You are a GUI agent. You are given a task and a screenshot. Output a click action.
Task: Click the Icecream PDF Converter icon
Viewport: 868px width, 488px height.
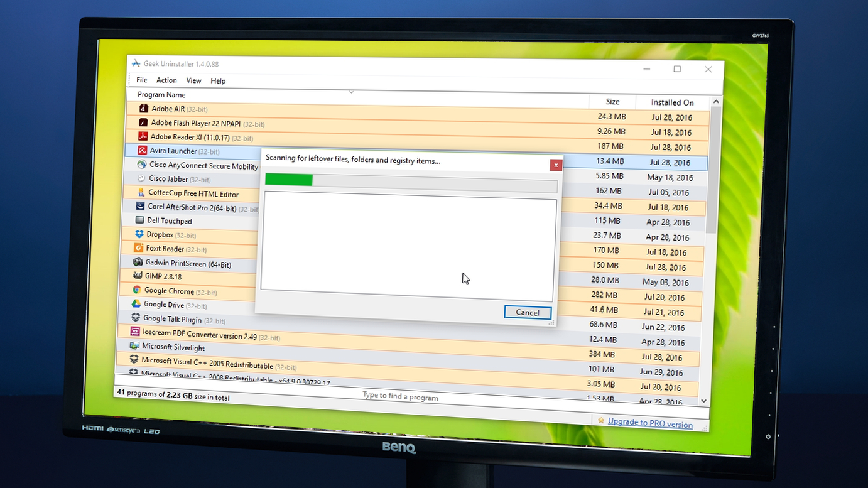click(x=134, y=332)
